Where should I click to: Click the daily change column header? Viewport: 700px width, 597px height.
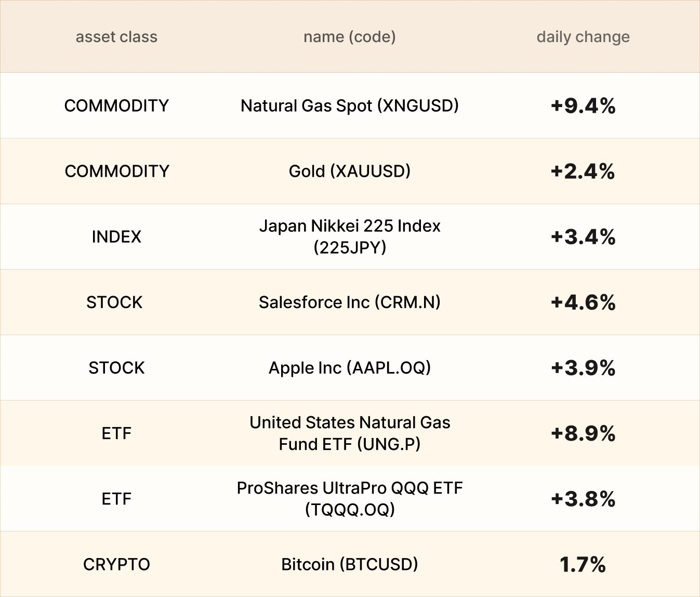(x=583, y=37)
